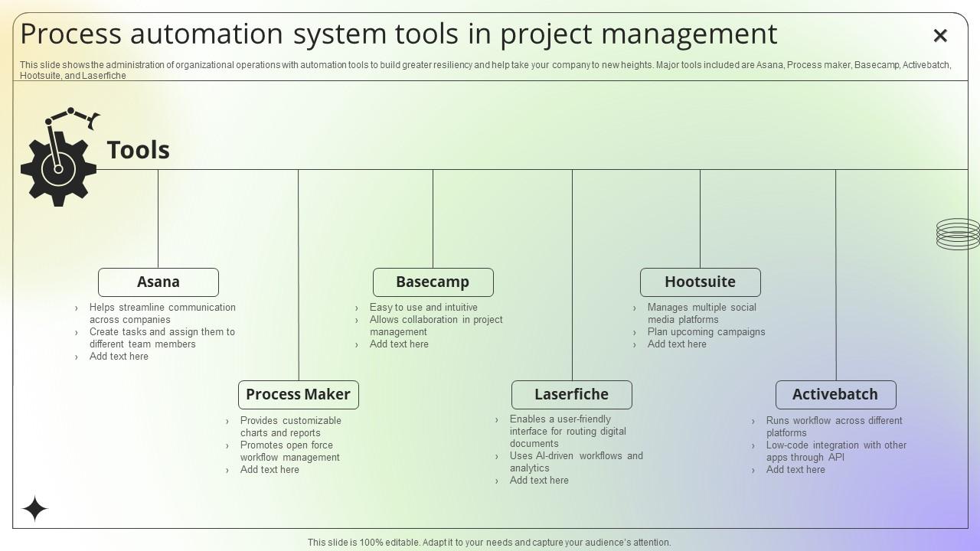980x551 pixels.
Task: Click 'Promotes open force workflow management'
Action: [290, 452]
